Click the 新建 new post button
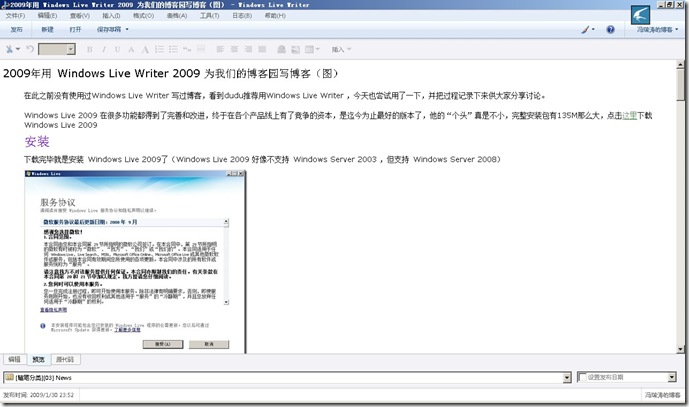This screenshot has height=407, width=689. pos(47,29)
